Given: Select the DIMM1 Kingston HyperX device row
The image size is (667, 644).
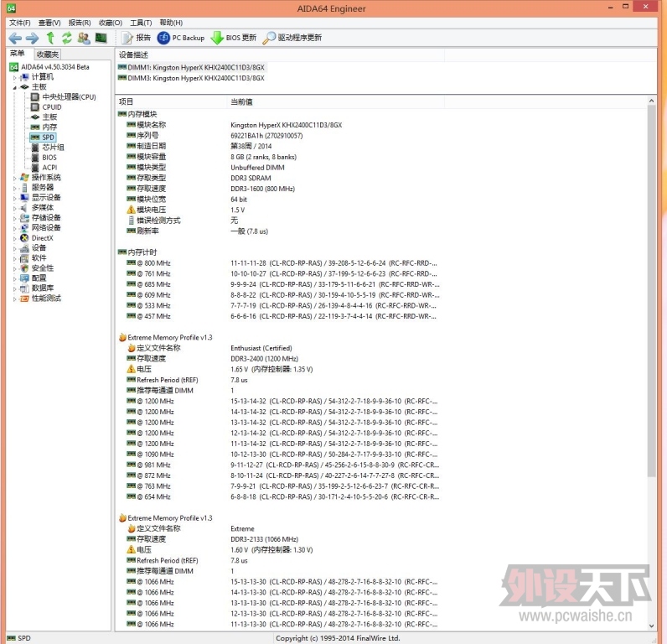Looking at the screenshot, I should [x=191, y=67].
